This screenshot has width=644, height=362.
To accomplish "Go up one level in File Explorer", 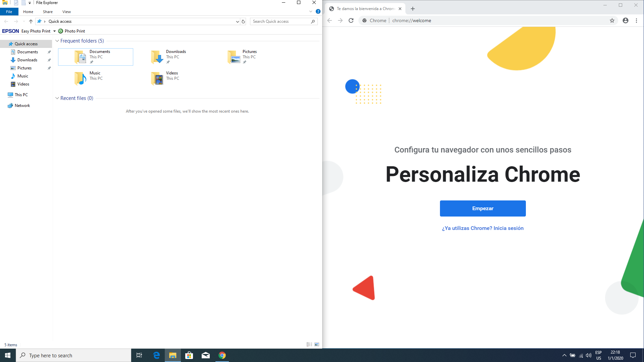I will pos(31,21).
